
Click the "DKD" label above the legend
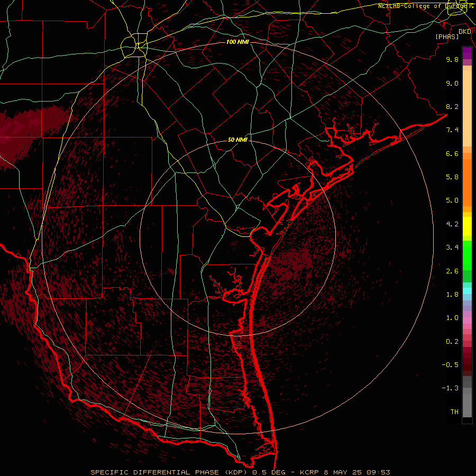pyautogui.click(x=465, y=32)
